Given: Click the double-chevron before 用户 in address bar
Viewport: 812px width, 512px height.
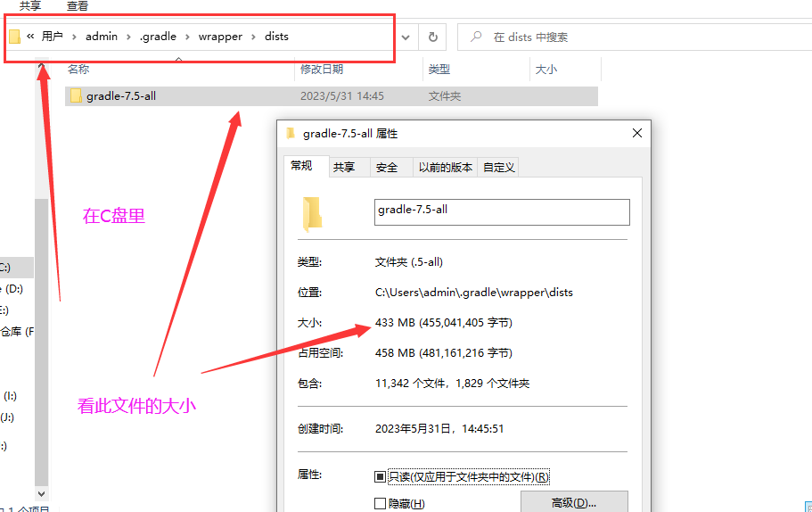Looking at the screenshot, I should pyautogui.click(x=30, y=37).
